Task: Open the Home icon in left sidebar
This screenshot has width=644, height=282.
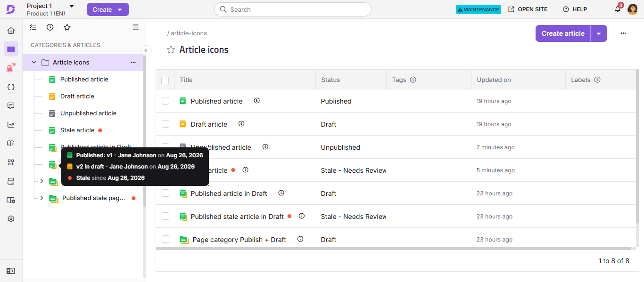Action: coord(11,31)
